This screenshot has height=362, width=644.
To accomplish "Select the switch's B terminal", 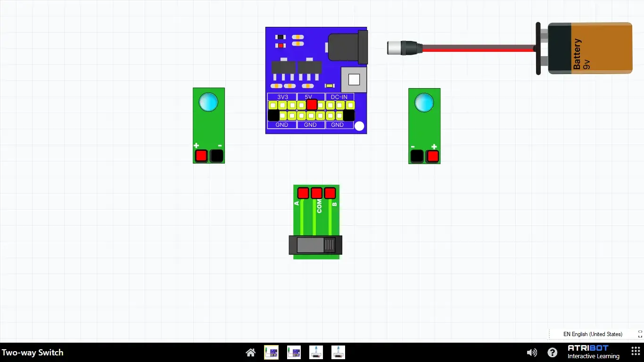I will click(x=330, y=193).
